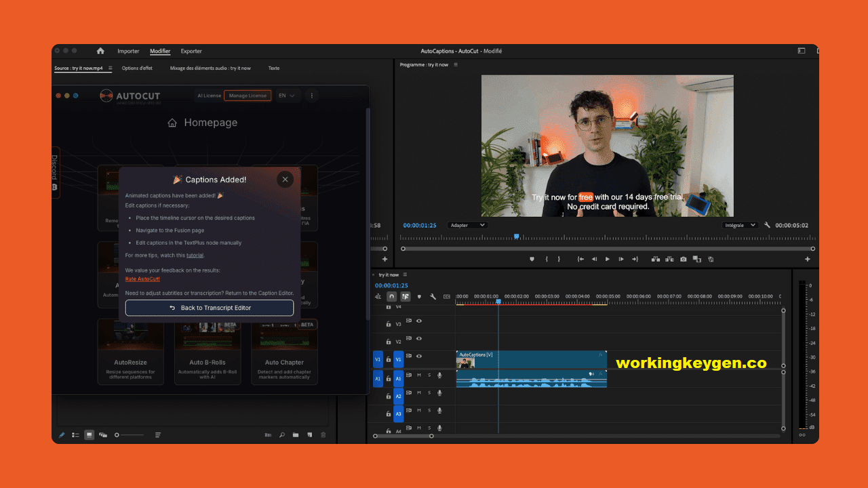The width and height of the screenshot is (868, 488).
Task: Open the EN language dropdown in AutoCut
Action: (x=285, y=96)
